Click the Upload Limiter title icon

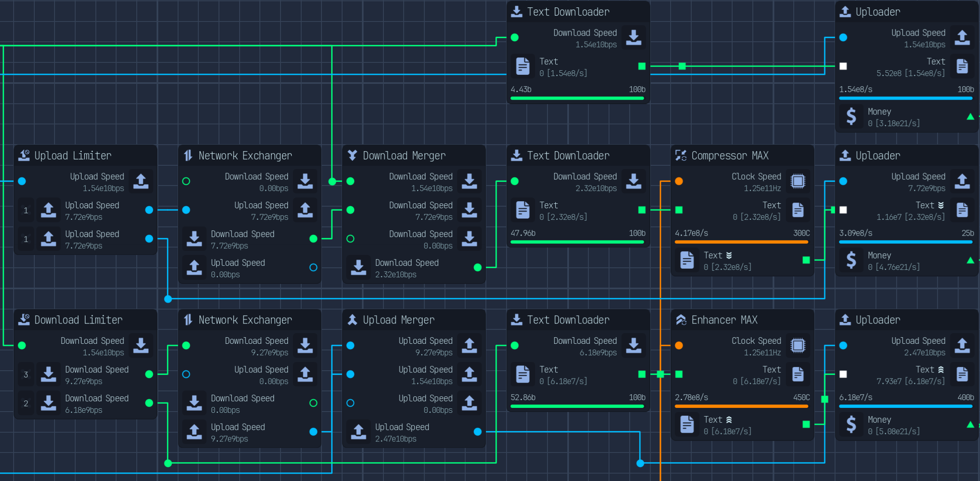(24, 155)
